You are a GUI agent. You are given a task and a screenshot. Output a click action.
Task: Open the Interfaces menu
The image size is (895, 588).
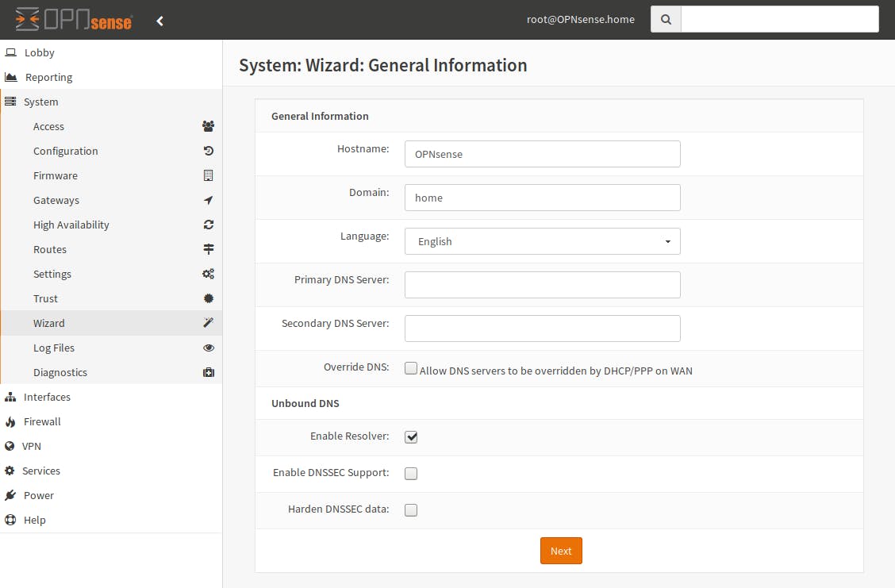(47, 397)
